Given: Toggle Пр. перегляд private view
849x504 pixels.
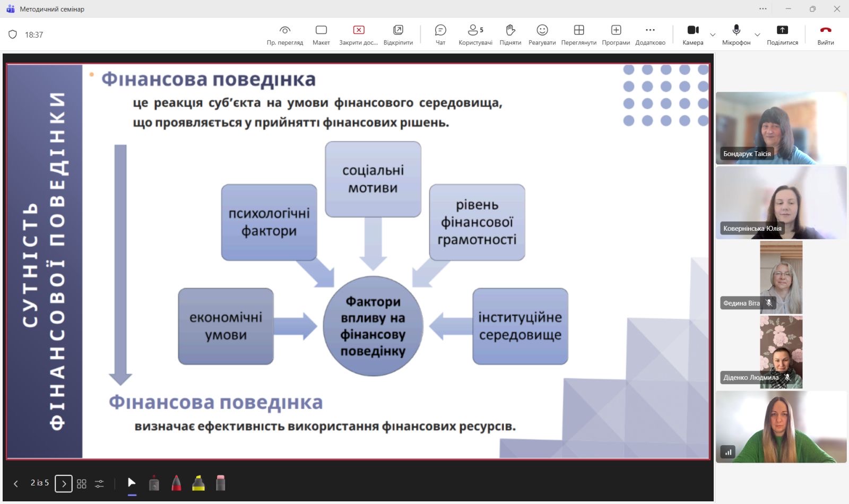Looking at the screenshot, I should (285, 34).
